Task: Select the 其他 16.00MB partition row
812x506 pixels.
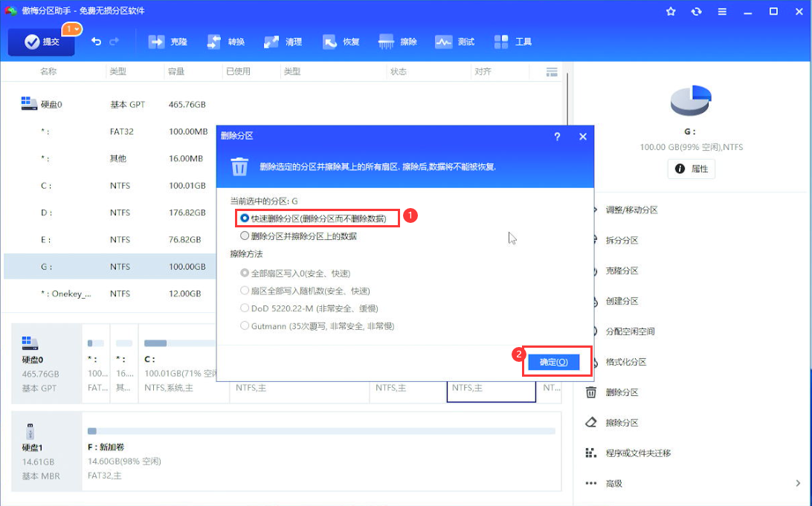Action: 110,158
